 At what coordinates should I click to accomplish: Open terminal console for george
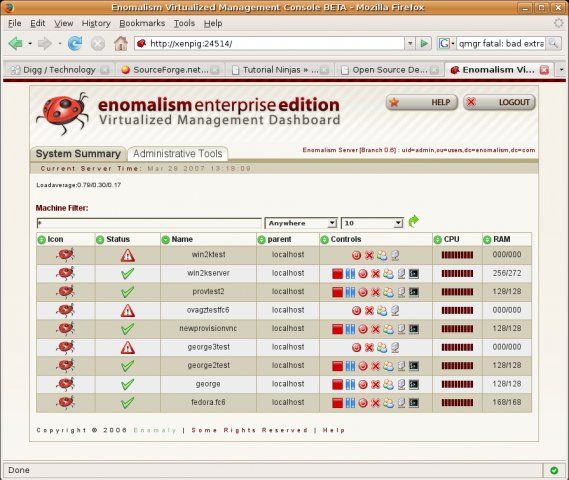(x=414, y=384)
